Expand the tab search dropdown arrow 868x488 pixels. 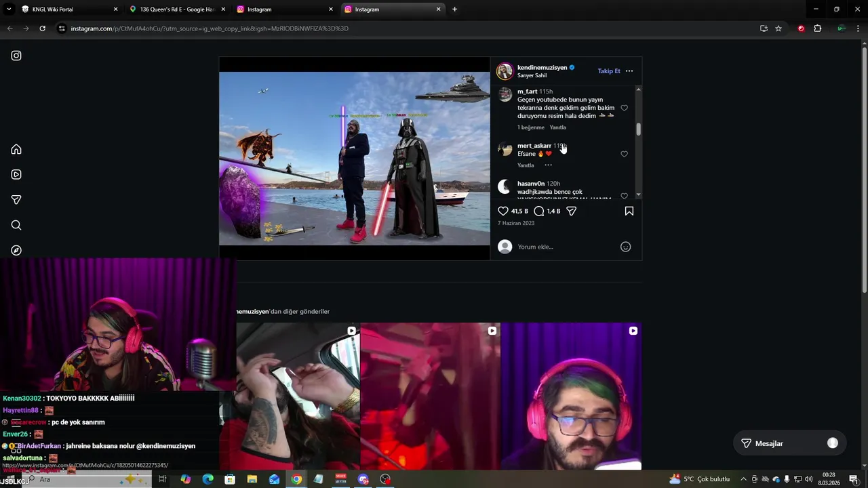click(x=9, y=9)
